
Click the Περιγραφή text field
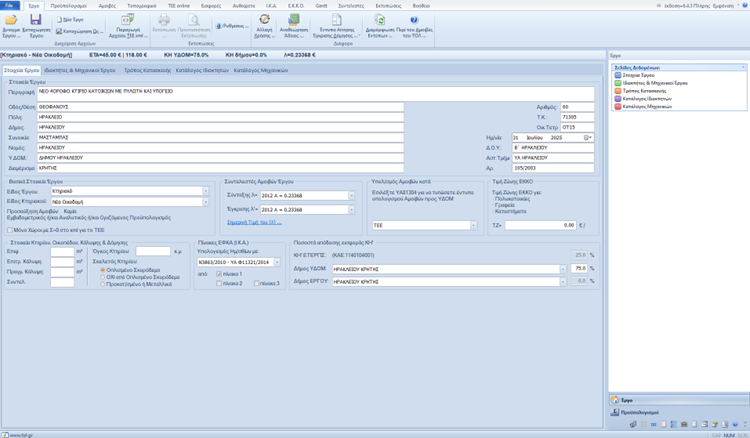coord(300,91)
